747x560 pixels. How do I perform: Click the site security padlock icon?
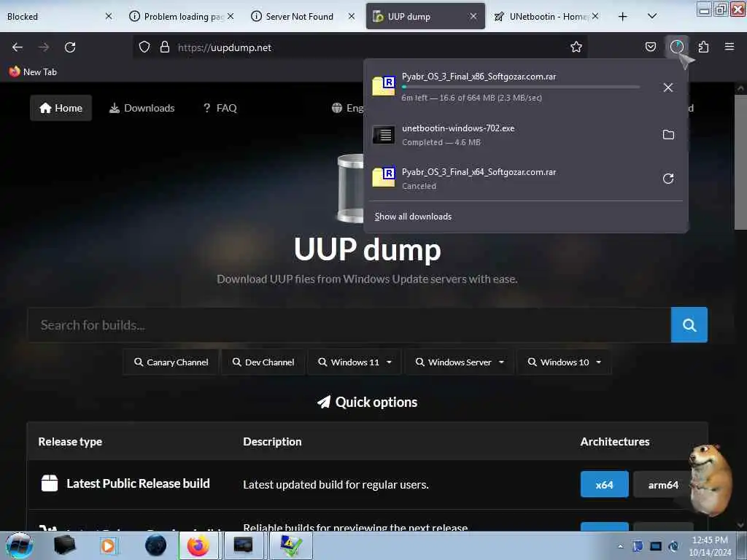coord(165,47)
